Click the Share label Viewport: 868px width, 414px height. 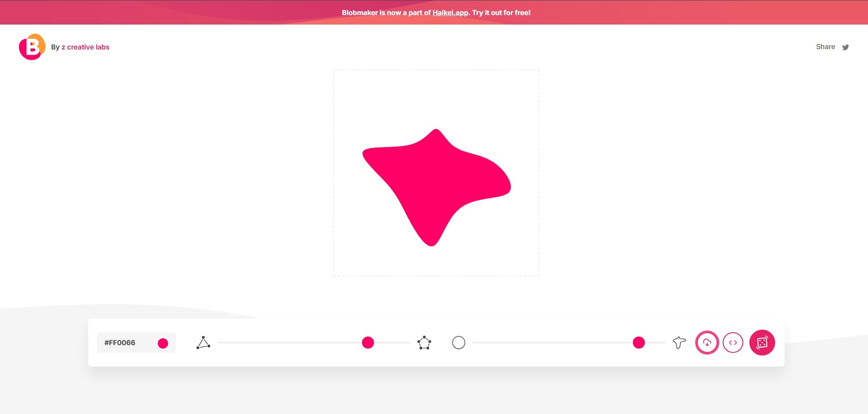(x=825, y=47)
